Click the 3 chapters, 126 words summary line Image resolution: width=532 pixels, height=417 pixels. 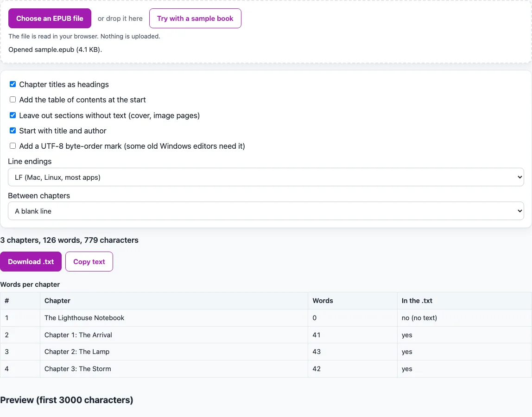pos(69,240)
